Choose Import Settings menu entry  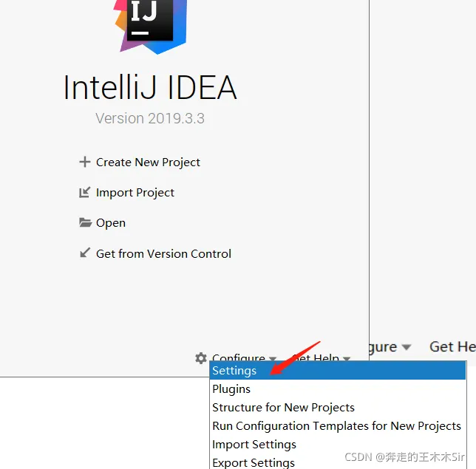[254, 445]
